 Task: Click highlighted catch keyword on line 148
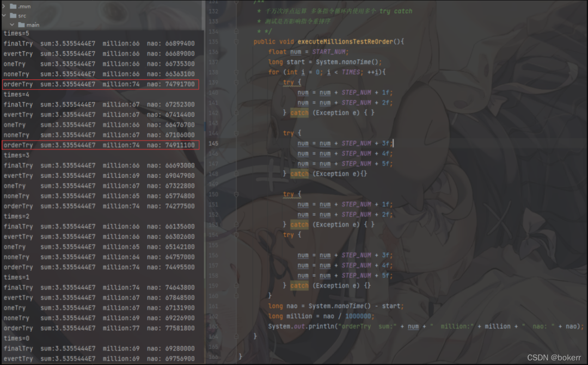click(x=299, y=174)
